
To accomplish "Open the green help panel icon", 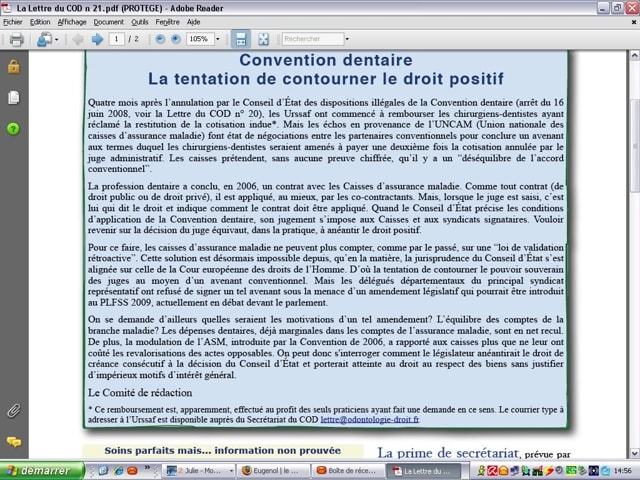I will coord(13,129).
